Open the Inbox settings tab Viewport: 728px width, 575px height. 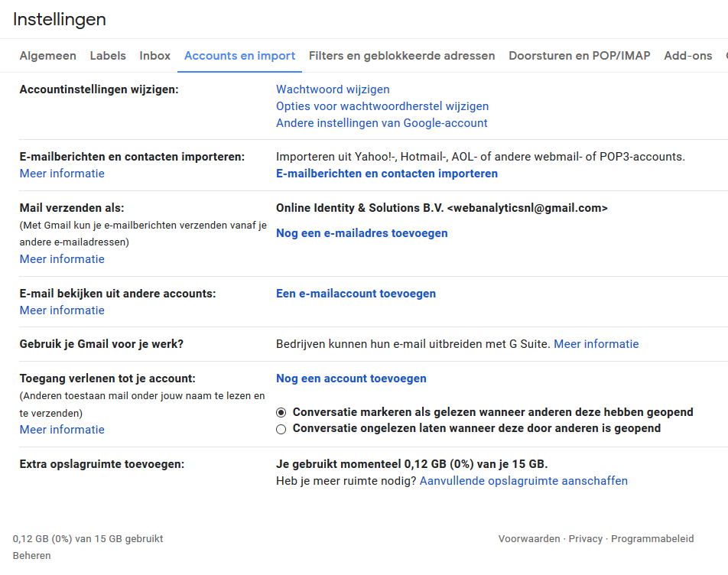pos(154,56)
